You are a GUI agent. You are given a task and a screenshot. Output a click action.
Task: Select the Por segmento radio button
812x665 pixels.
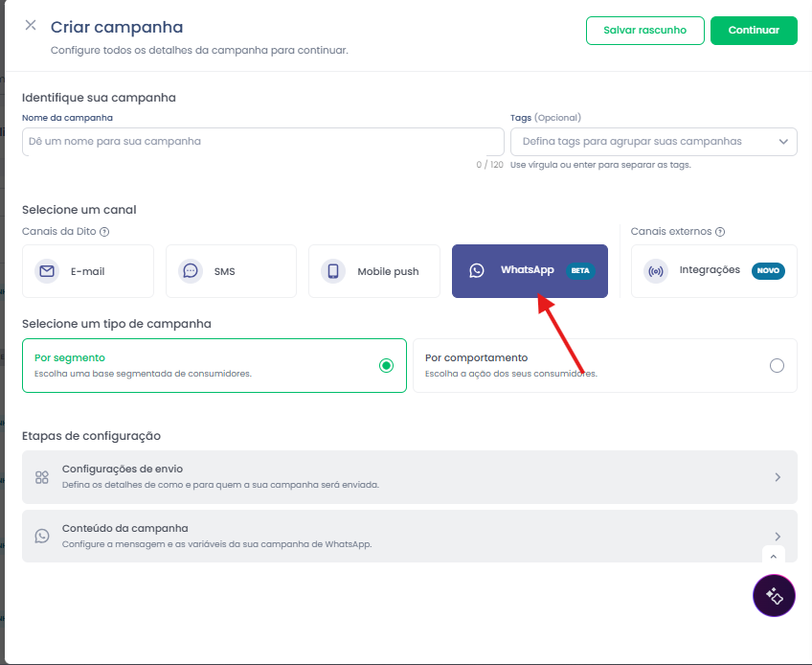386,365
